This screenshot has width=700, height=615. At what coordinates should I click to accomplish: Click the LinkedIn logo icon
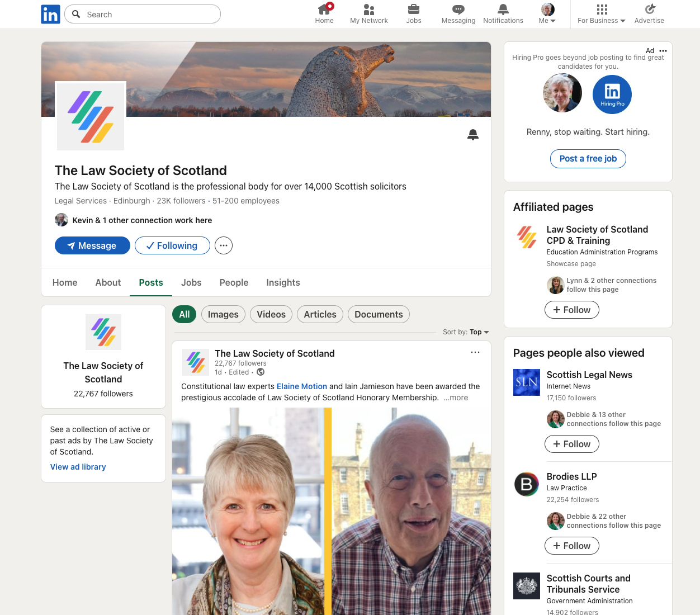pos(50,14)
